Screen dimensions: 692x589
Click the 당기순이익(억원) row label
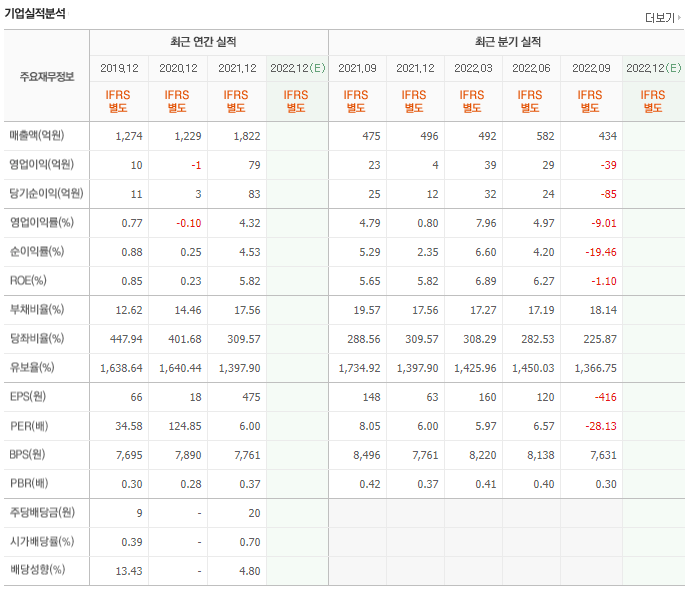point(47,193)
